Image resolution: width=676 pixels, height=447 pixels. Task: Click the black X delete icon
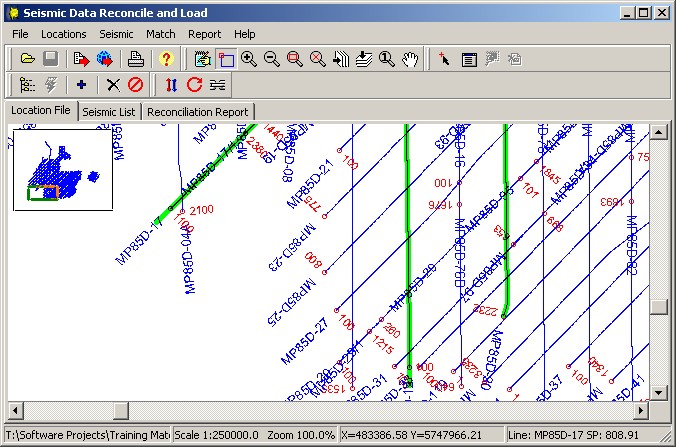click(x=113, y=86)
